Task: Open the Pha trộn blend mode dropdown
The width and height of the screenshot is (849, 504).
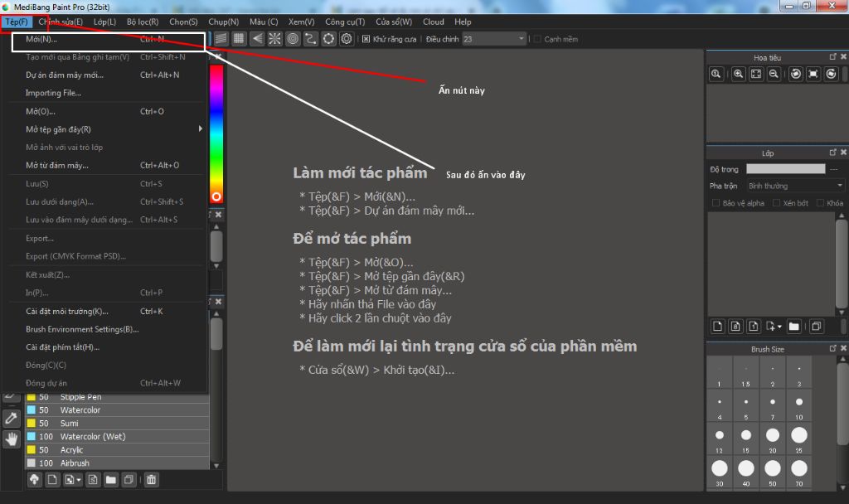Action: coord(795,186)
